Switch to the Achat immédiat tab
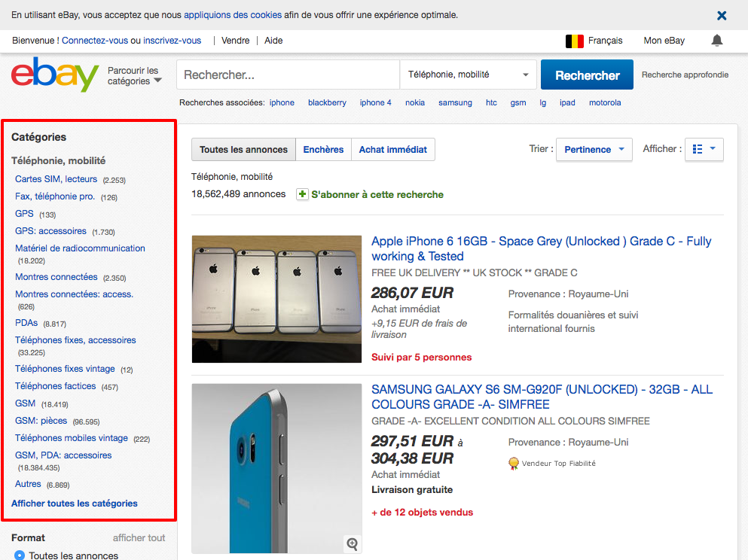Viewport: 748px width, 560px height. [x=392, y=150]
